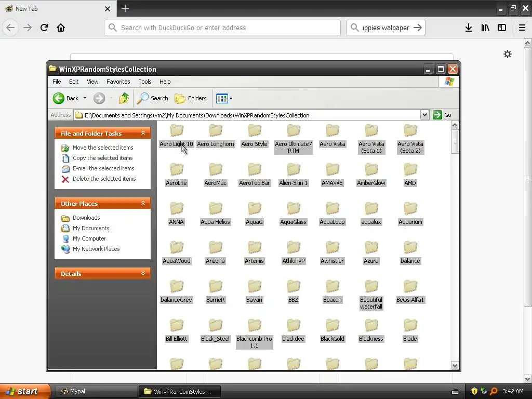Click the Start button
Viewport: 532px width, 399px height.
[24, 391]
